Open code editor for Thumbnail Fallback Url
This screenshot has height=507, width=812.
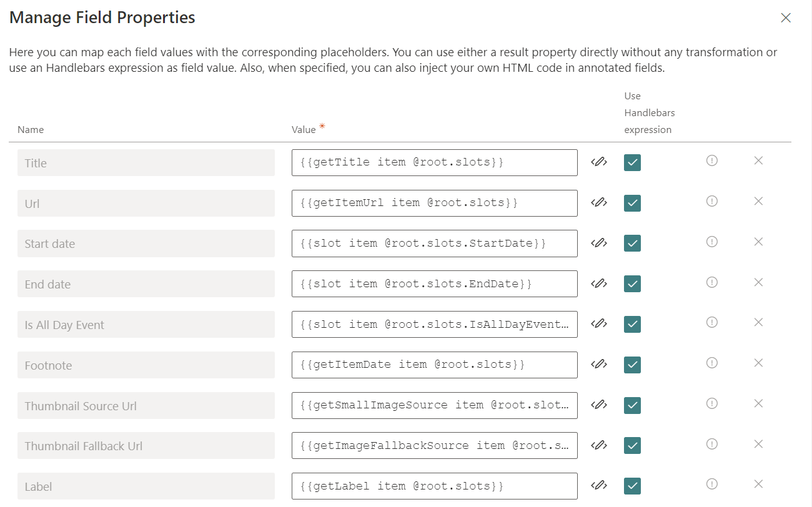point(599,445)
